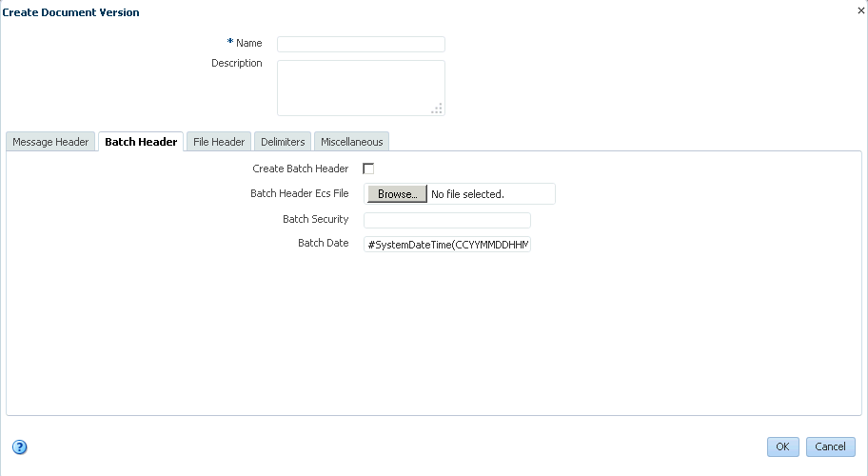Grab the Description resize handle
The width and height of the screenshot is (868, 476).
click(x=437, y=109)
